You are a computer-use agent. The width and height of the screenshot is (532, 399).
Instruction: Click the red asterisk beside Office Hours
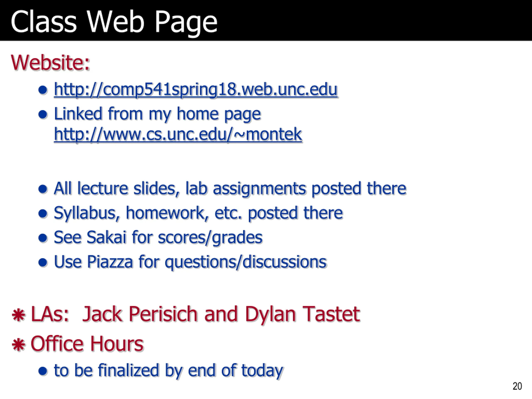[18, 345]
